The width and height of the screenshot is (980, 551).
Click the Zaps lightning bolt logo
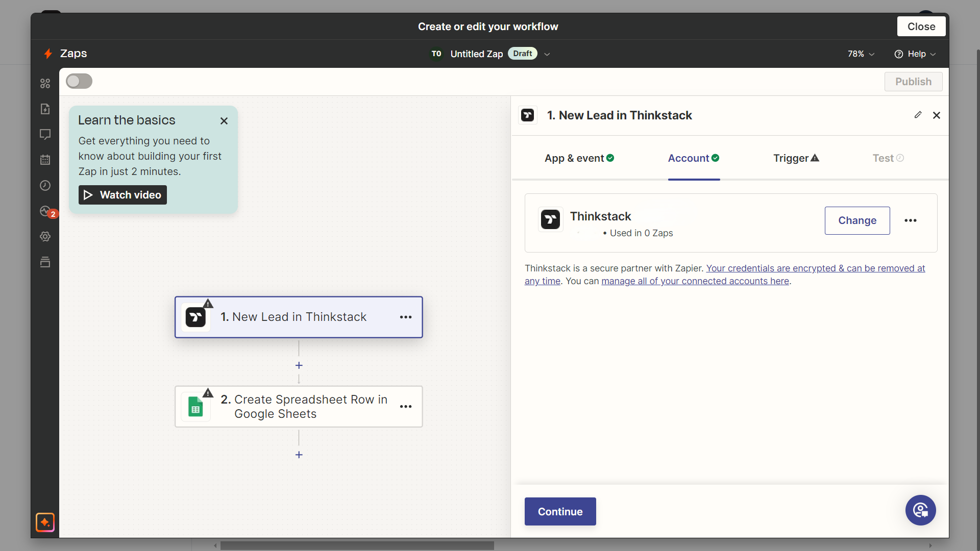(x=48, y=54)
